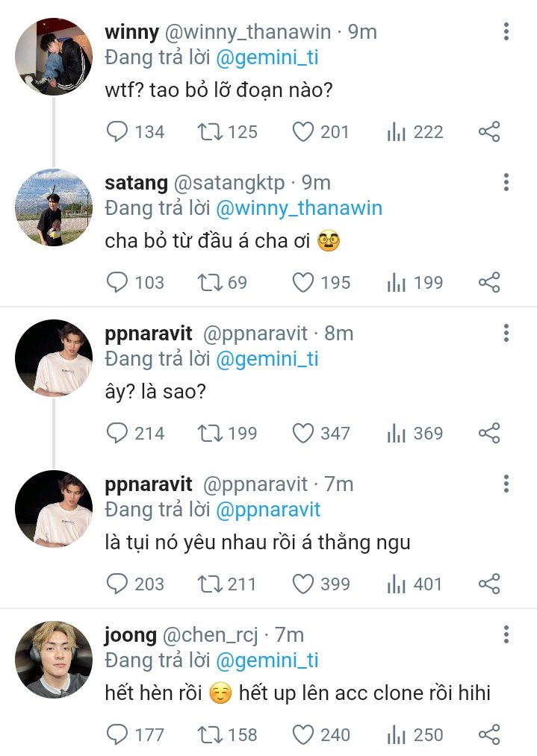Open winny's profile picture
The height and width of the screenshot is (756, 537).
coord(54,57)
